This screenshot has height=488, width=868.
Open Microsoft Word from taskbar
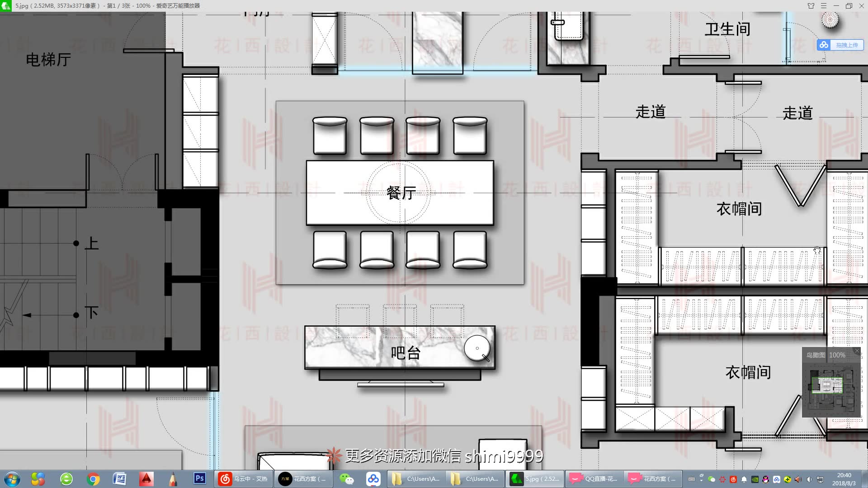[x=119, y=479]
